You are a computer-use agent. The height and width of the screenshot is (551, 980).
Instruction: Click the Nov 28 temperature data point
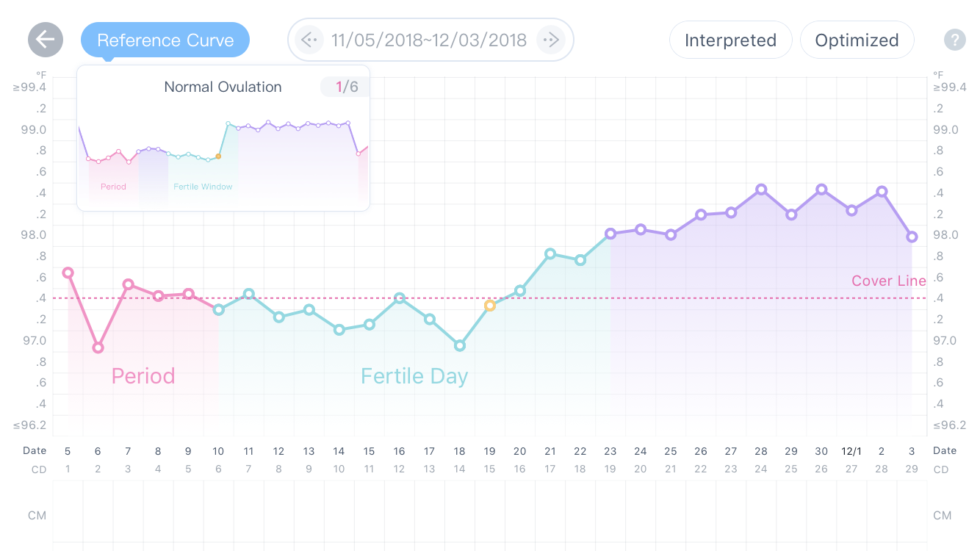(761, 190)
